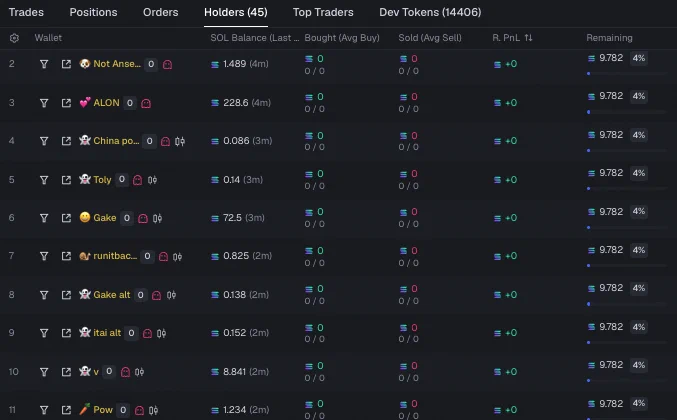Click 1.234 SOL balance in Pow row
The image size is (677, 420).
[234, 410]
